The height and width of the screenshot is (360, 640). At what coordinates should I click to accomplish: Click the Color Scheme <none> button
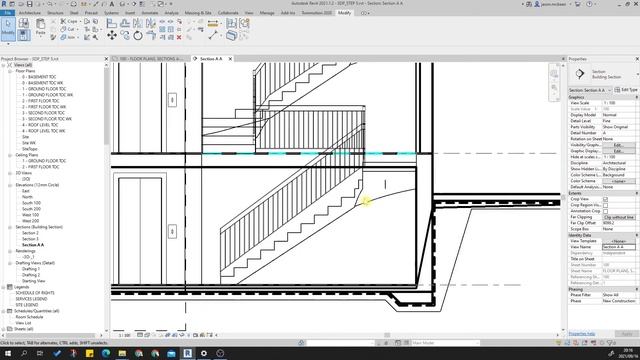click(x=619, y=181)
